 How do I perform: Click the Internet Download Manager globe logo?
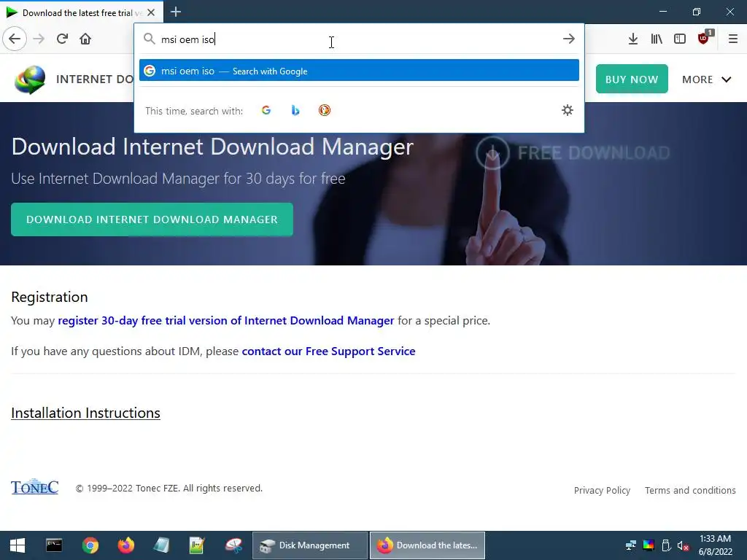coord(30,79)
